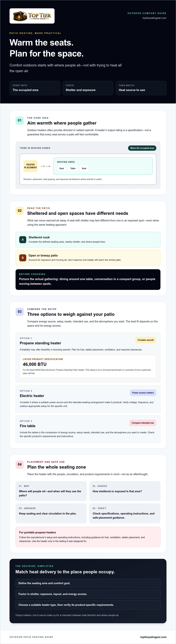Click the Heater Placement box in diagram
Viewport: 176px width, 644px height.
click(x=30, y=166)
